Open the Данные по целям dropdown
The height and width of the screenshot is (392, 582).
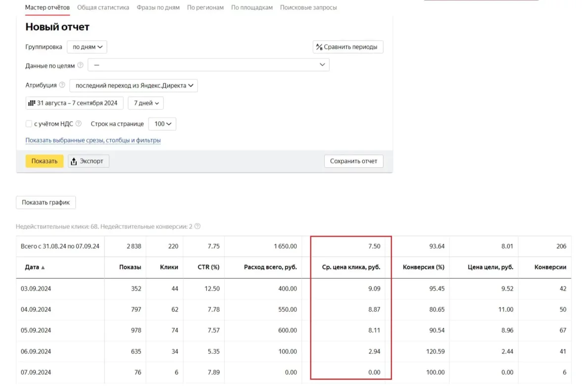pyautogui.click(x=208, y=65)
